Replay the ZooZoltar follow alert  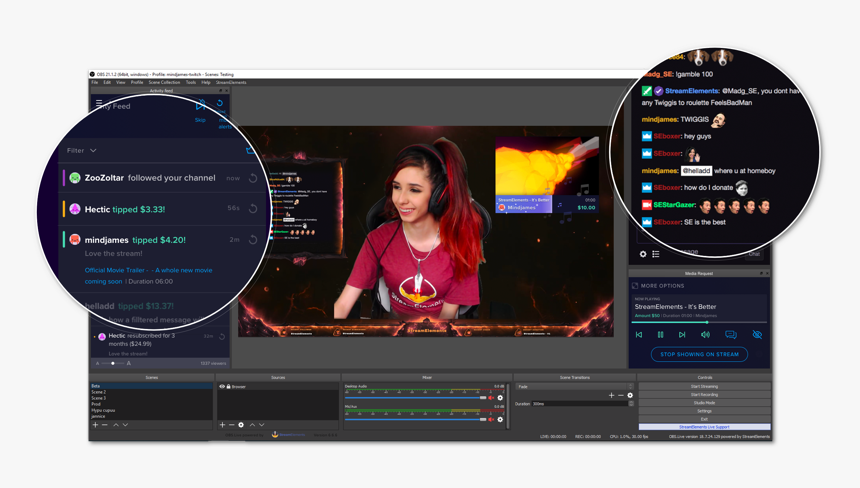[x=253, y=178]
